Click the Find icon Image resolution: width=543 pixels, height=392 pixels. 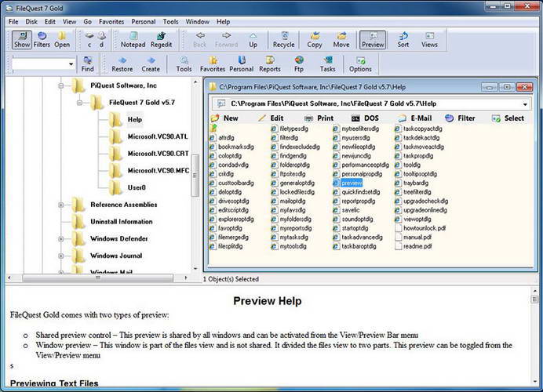[x=88, y=64]
